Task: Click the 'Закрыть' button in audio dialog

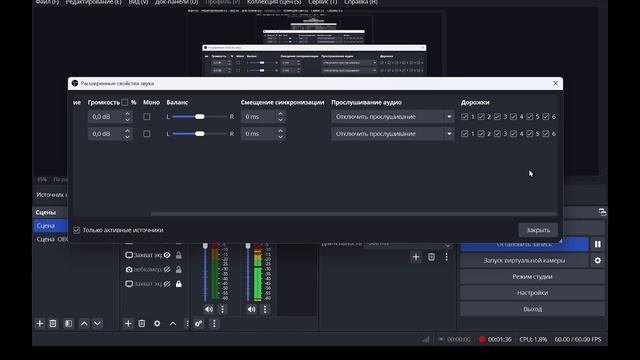Action: (x=538, y=230)
